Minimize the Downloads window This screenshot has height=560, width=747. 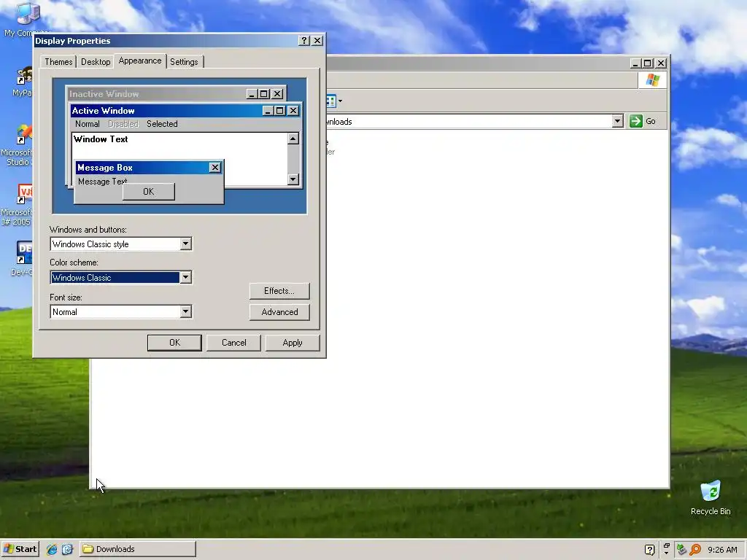click(635, 63)
